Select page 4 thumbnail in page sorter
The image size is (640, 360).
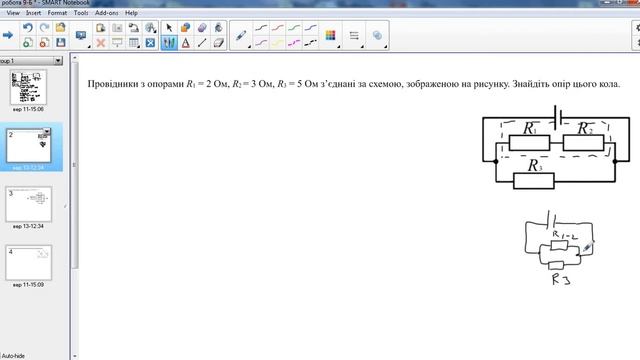tap(29, 263)
